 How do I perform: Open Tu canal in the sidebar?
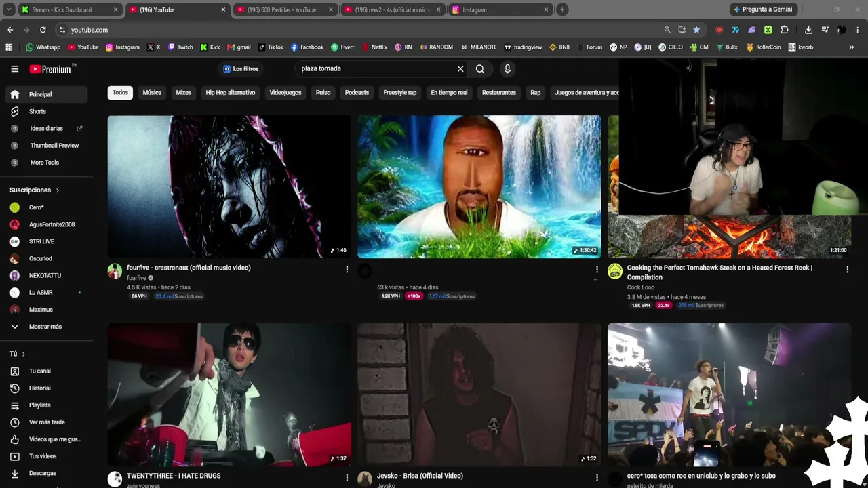[47, 371]
